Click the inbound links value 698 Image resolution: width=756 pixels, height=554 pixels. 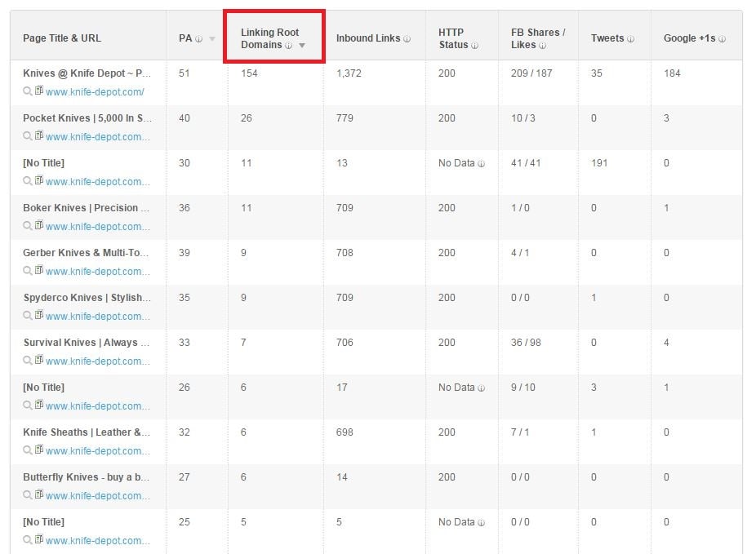tap(345, 432)
